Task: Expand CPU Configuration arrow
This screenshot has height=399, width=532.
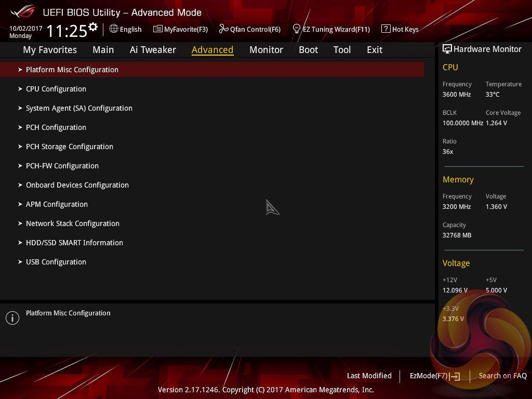Action: click(x=20, y=89)
